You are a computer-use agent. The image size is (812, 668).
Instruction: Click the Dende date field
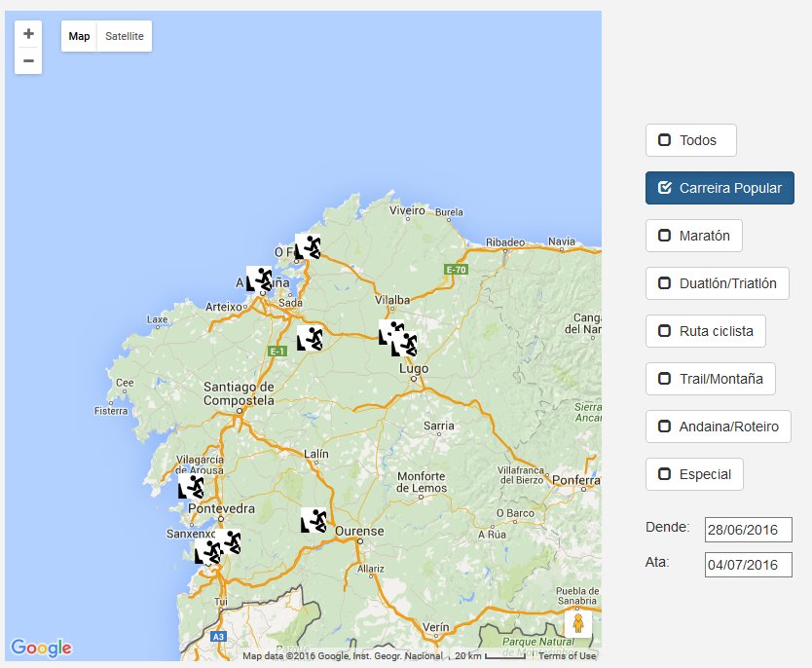[x=749, y=530]
